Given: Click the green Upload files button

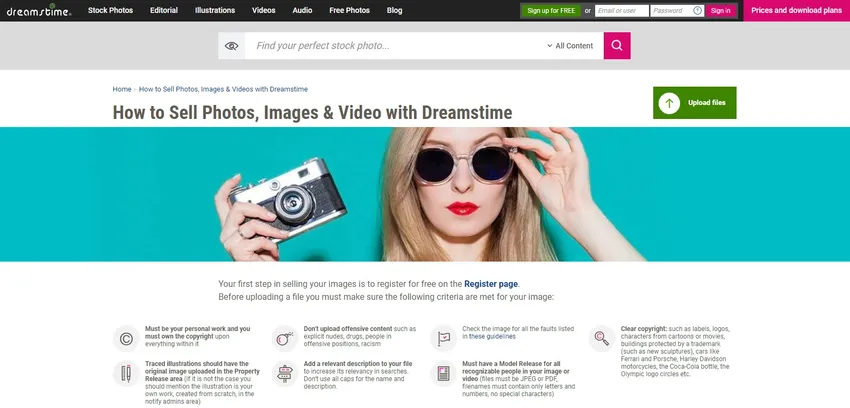Looking at the screenshot, I should (x=695, y=103).
